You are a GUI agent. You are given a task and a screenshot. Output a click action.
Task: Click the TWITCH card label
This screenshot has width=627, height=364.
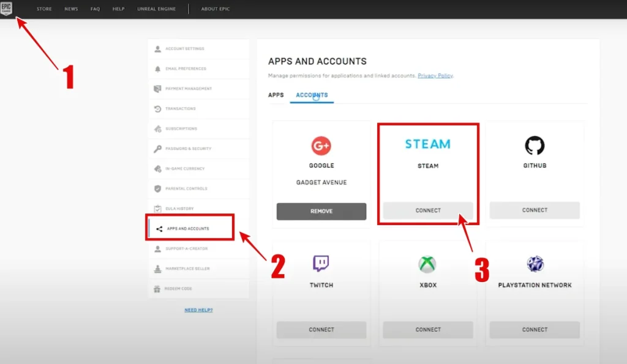(x=321, y=285)
